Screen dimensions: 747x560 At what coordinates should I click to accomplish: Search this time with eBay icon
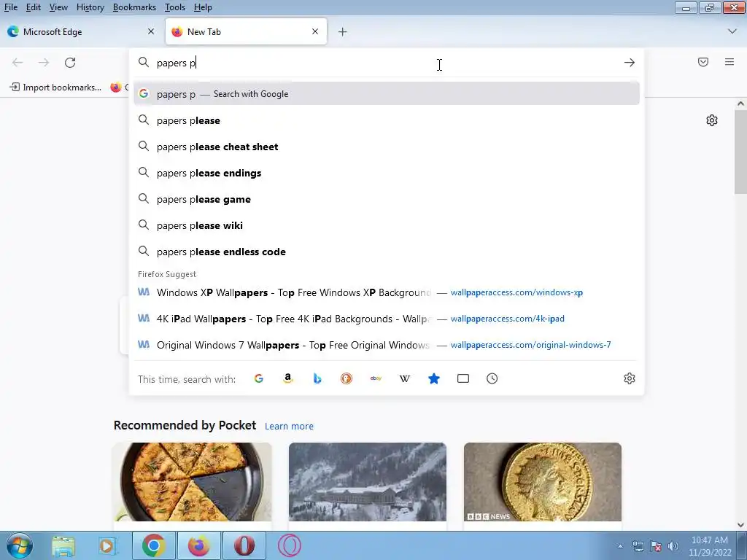coord(376,378)
